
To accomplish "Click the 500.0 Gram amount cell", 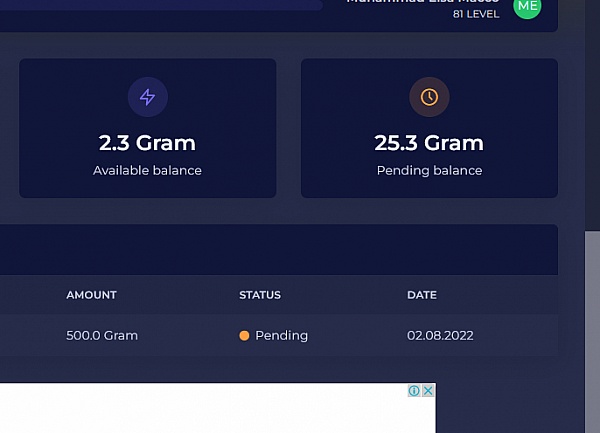I will [x=102, y=335].
